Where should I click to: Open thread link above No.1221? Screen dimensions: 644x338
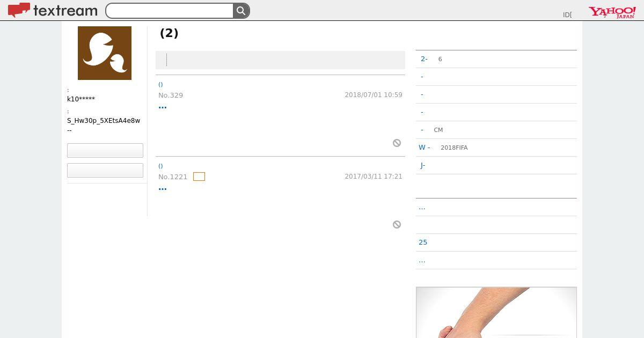[161, 166]
